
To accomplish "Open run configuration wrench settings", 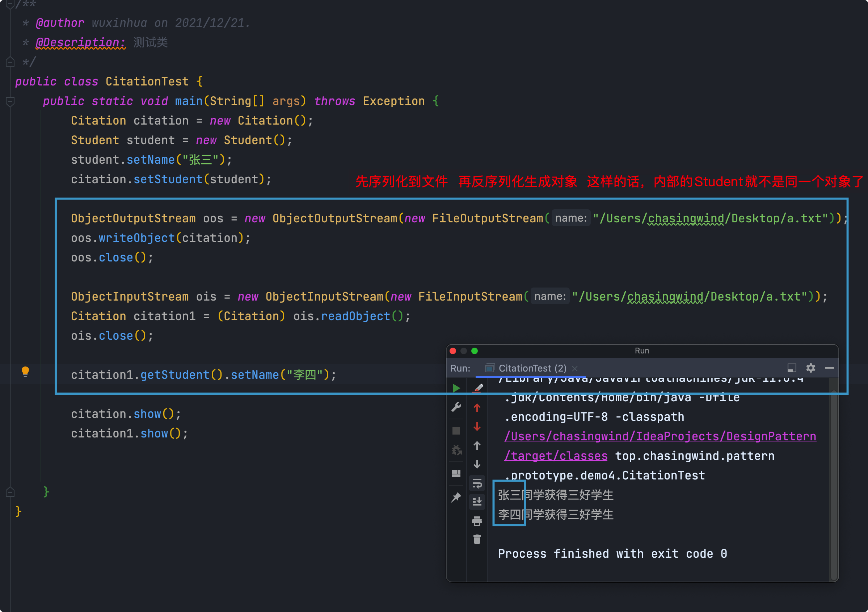I will click(456, 407).
